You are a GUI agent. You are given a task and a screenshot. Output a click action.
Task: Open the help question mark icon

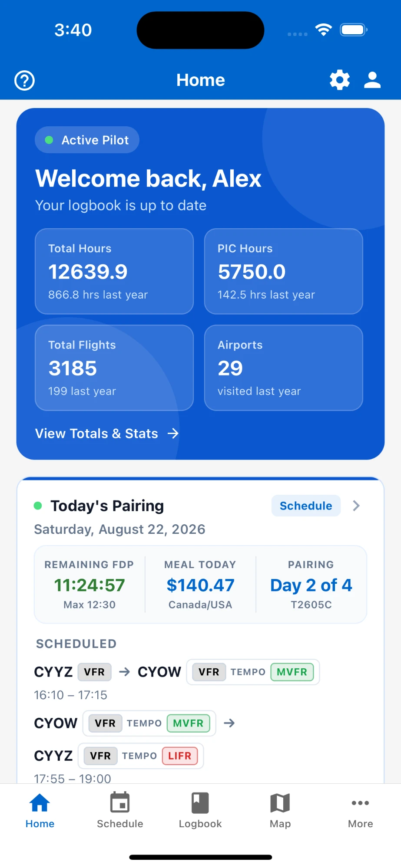(25, 81)
